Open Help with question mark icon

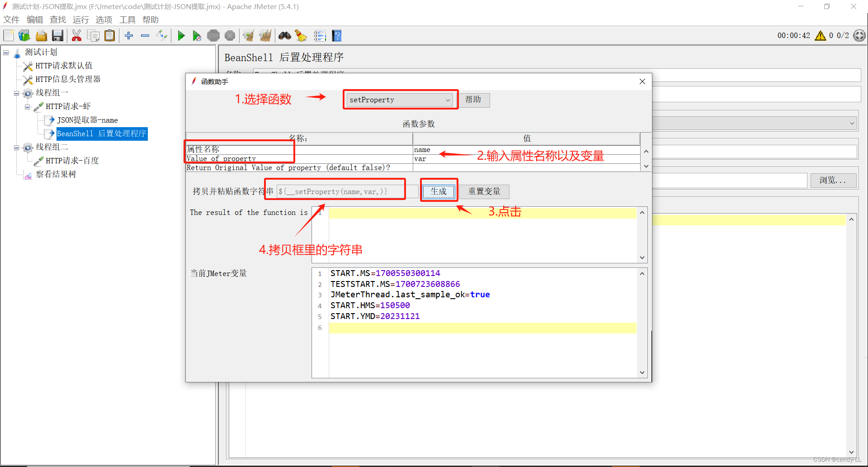337,36
